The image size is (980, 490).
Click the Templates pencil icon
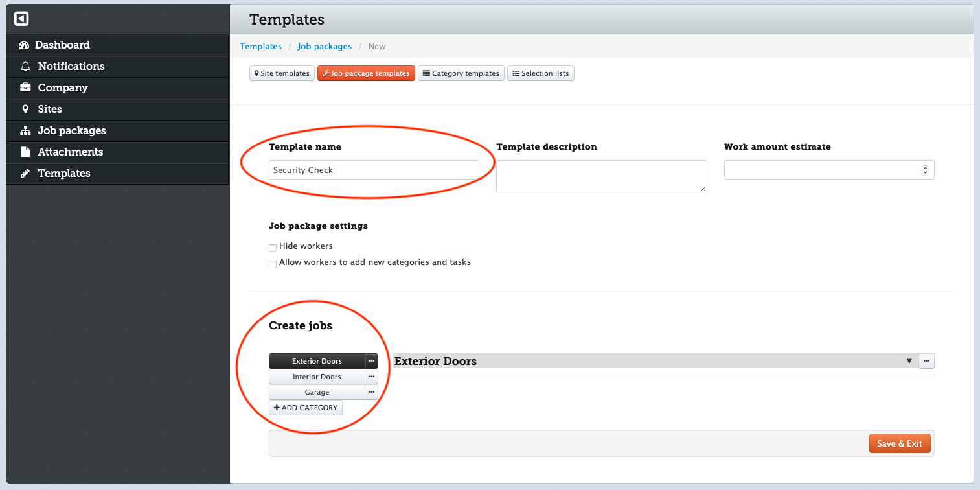pyautogui.click(x=25, y=173)
